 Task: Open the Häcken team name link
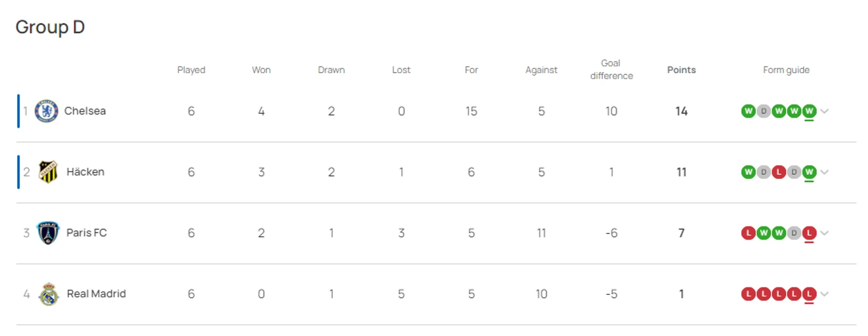[86, 172]
